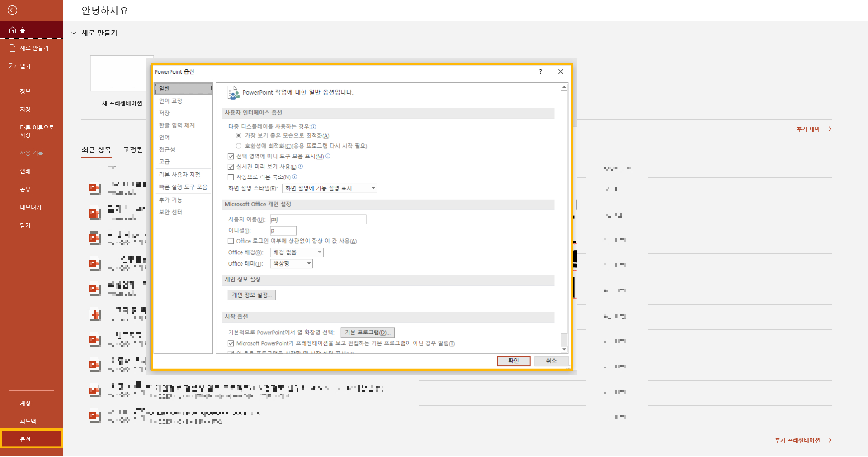Click 옵션 at the bottom of sidebar
Screen dimensions: 868x457
click(32, 439)
